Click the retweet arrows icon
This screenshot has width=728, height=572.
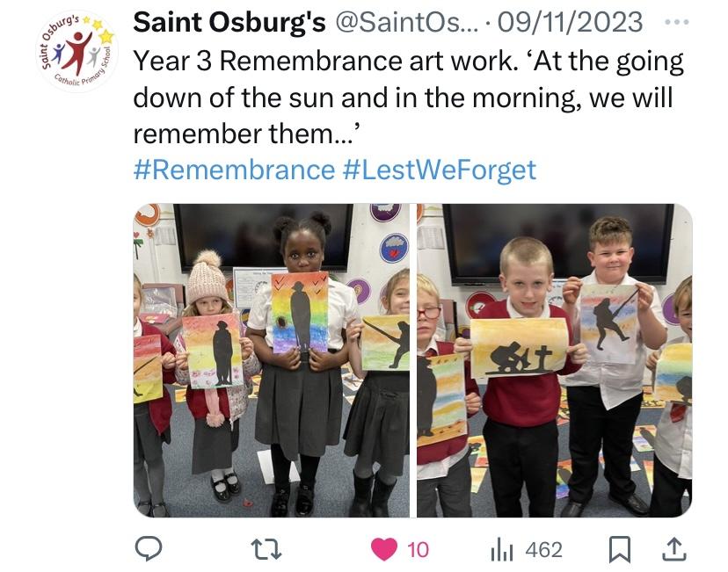point(266,549)
